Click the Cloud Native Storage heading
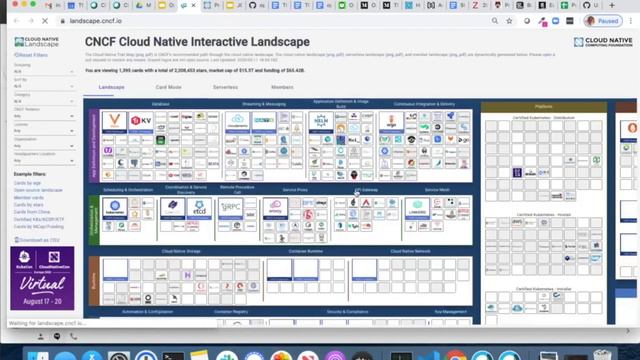Viewport: 640px width, 360px height. point(181,251)
